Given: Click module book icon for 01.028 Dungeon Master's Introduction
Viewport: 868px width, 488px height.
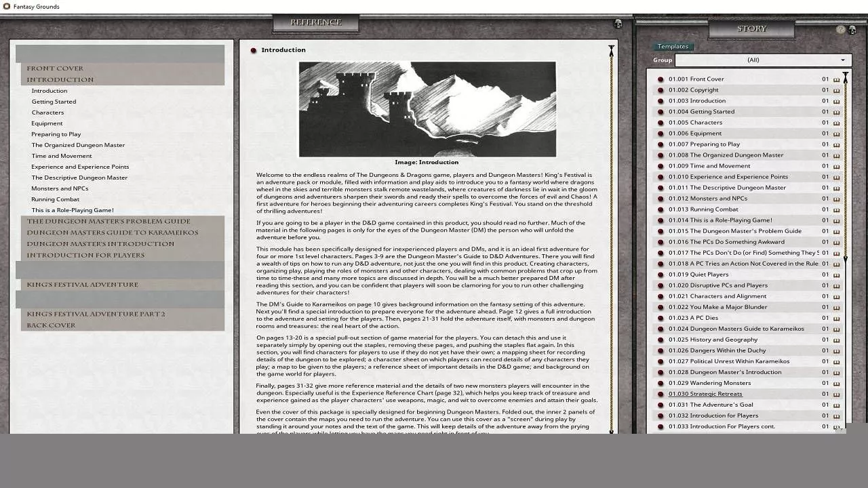Looking at the screenshot, I should pos(836,372).
